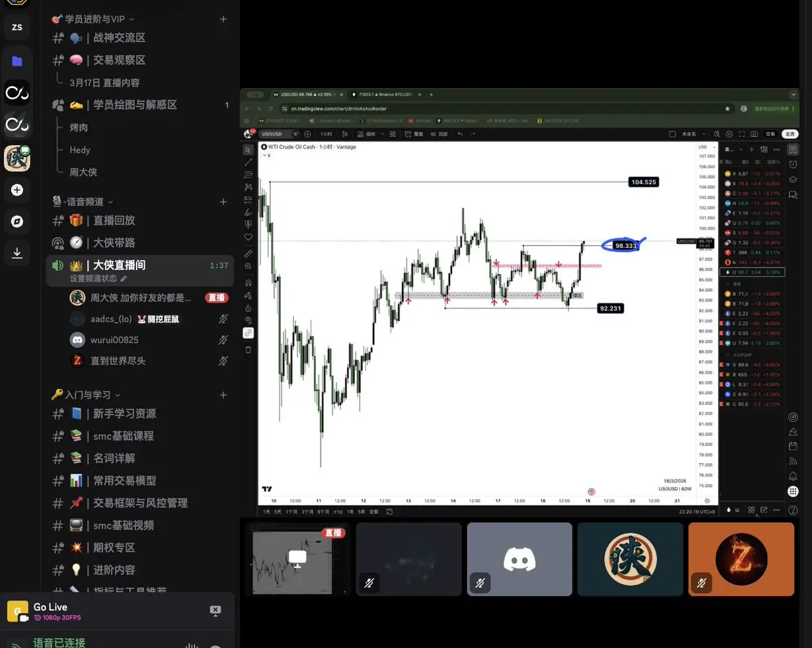Image resolution: width=812 pixels, height=648 pixels.
Task: Click the 交易 trade button
Action: click(771, 134)
